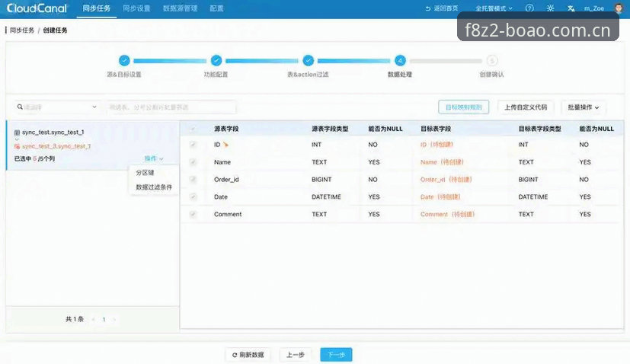Collapse the chevron under sync_test.sync_test_1

pos(17,139)
